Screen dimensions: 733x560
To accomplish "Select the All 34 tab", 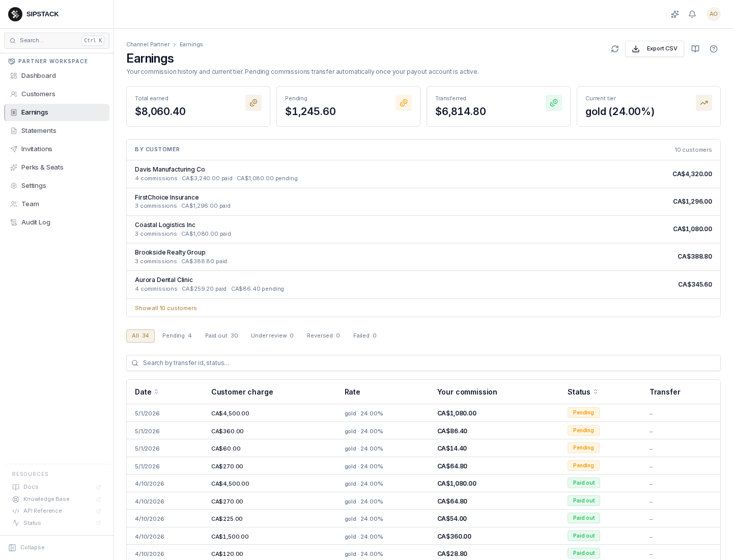I will click(140, 336).
